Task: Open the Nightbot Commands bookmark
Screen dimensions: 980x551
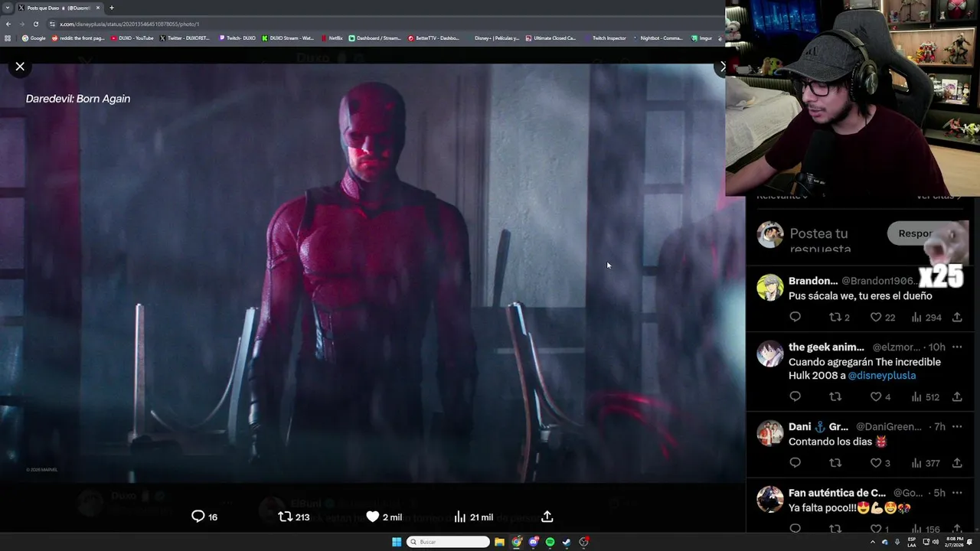Action: pyautogui.click(x=658, y=37)
